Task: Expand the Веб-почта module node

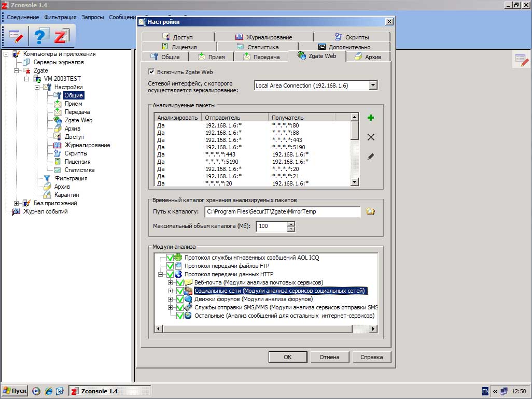Action: (170, 282)
